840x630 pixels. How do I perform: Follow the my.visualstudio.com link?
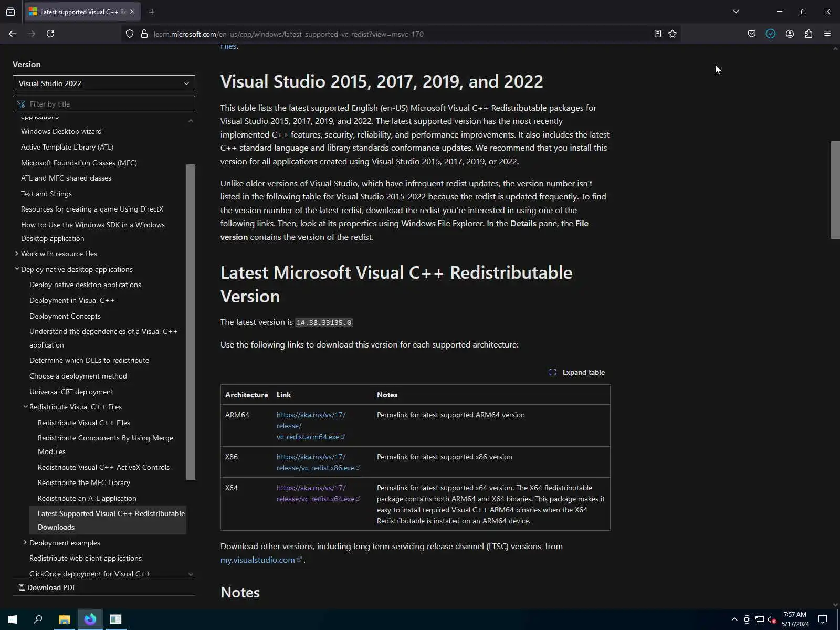pos(261,560)
